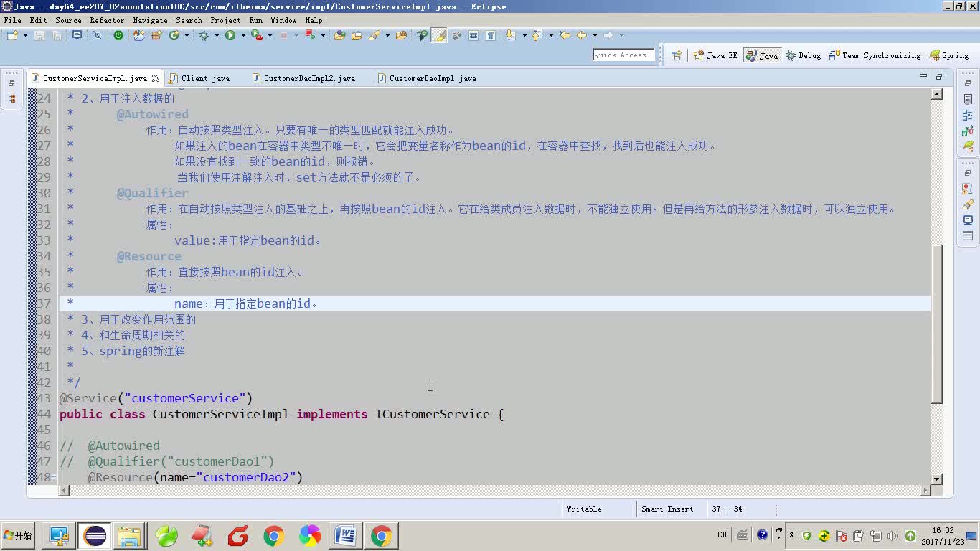This screenshot has width=980, height=551.
Task: Click the green power/server icon in toolbar
Action: coord(118,35)
